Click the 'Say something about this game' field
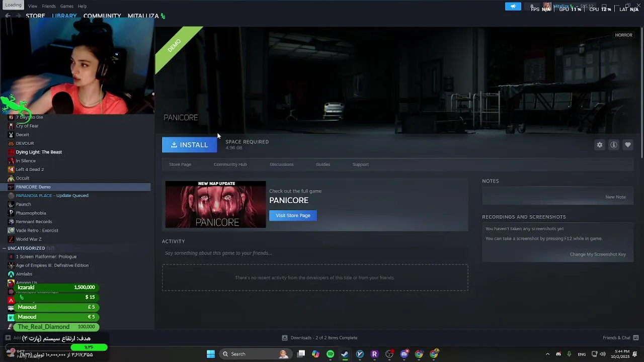This screenshot has width=644, height=362. tap(315, 253)
